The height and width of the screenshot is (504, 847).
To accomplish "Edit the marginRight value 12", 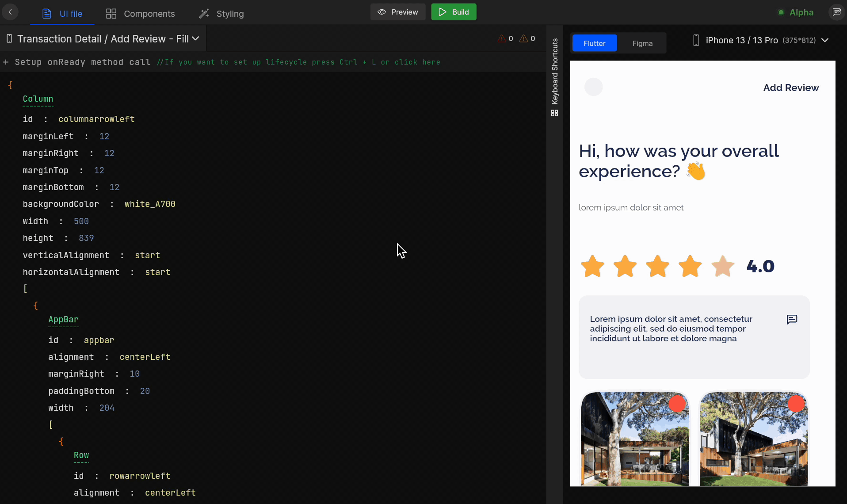I will click(109, 153).
